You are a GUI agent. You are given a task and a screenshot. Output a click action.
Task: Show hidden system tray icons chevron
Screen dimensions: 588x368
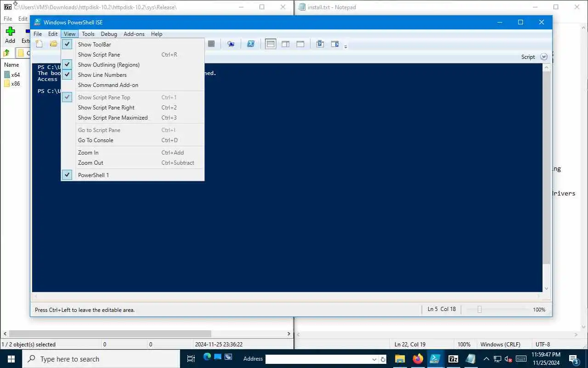click(x=486, y=359)
